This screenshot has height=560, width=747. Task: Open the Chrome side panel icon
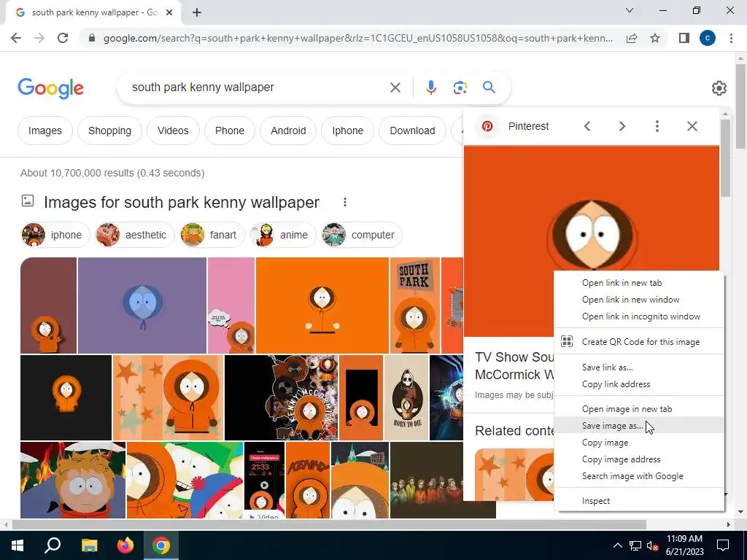tap(684, 38)
